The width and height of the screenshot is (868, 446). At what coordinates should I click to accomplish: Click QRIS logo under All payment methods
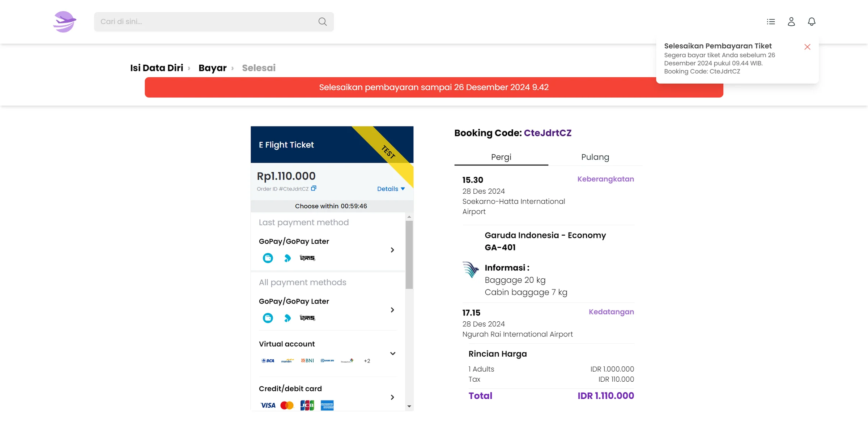(x=307, y=318)
